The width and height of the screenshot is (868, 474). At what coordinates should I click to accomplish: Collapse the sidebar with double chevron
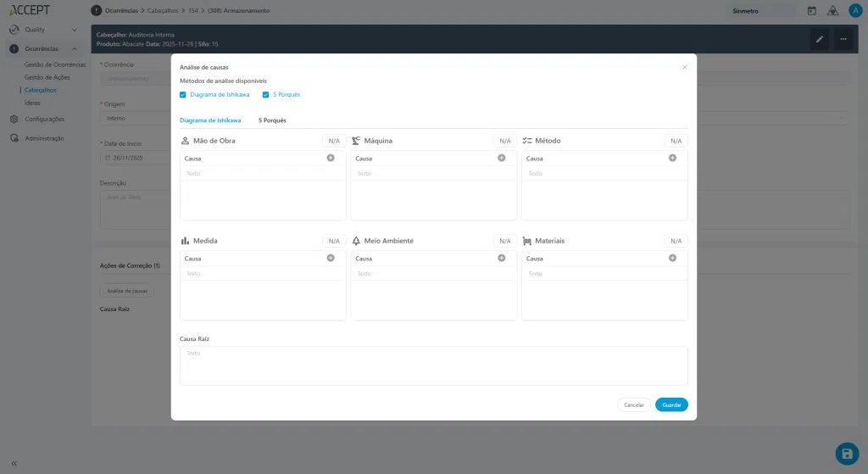coord(14,464)
